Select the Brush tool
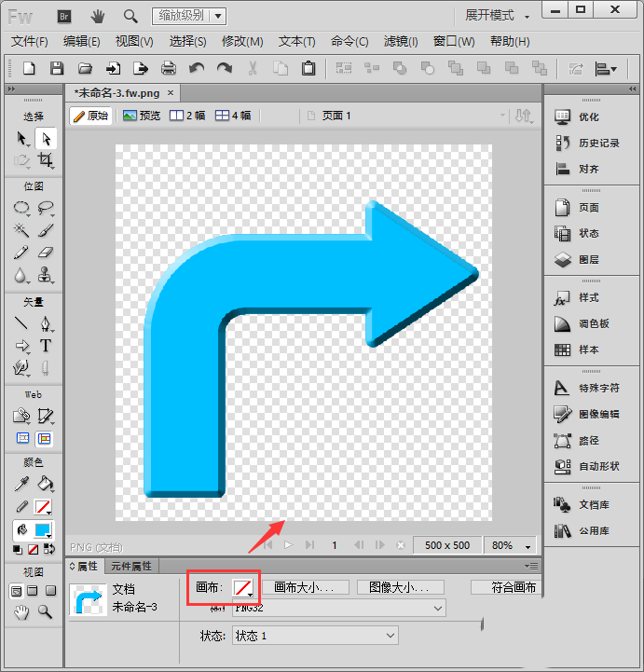This screenshot has height=672, width=644. click(46, 230)
